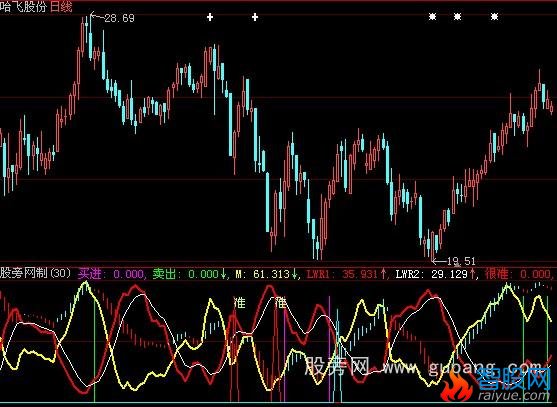Click the M: 61.313 value
The width and height of the screenshot is (557, 407).
click(267, 274)
